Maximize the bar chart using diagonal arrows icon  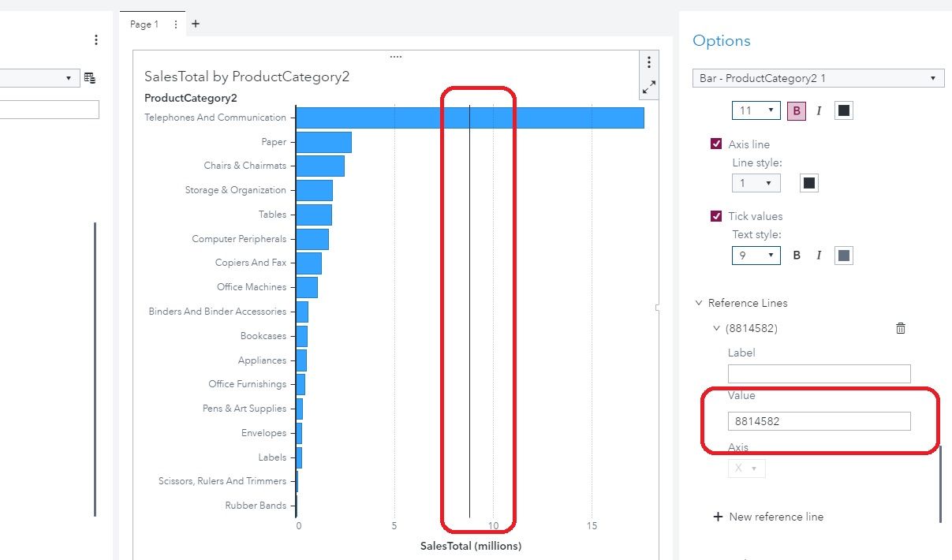[x=648, y=87]
